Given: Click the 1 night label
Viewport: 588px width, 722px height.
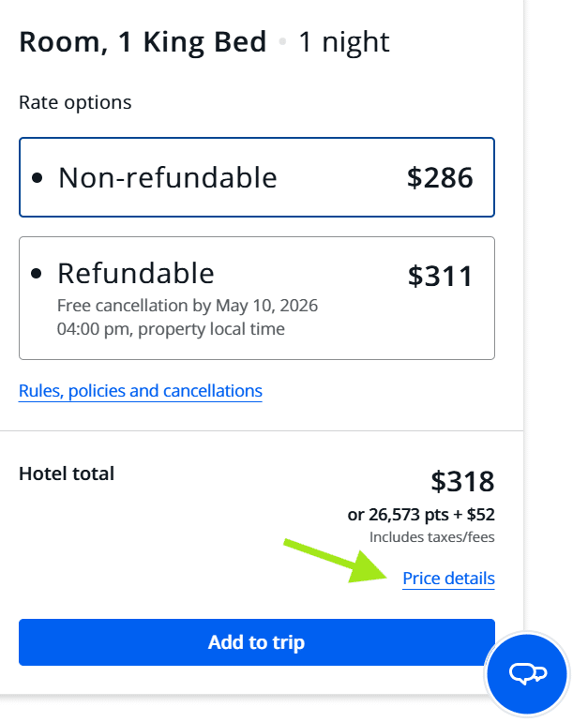Looking at the screenshot, I should (x=344, y=42).
